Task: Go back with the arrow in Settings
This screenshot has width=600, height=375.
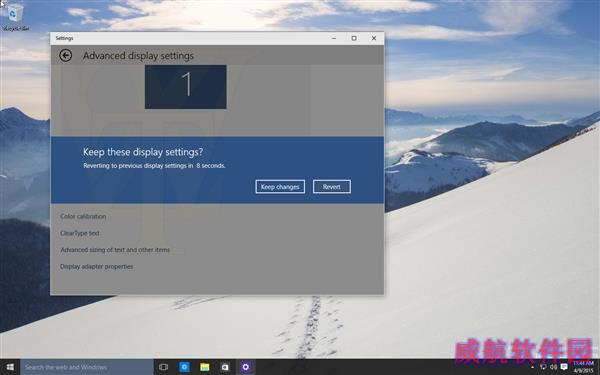Action: pyautogui.click(x=65, y=55)
